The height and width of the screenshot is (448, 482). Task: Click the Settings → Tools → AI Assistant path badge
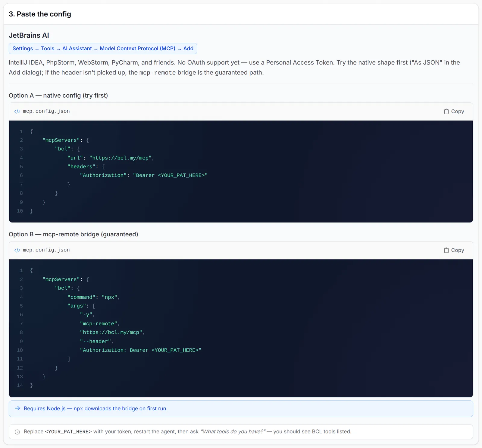tap(103, 49)
